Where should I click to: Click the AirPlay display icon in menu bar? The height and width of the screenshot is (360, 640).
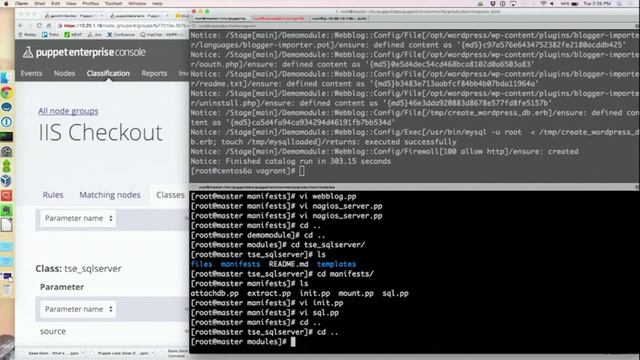[x=513, y=3]
